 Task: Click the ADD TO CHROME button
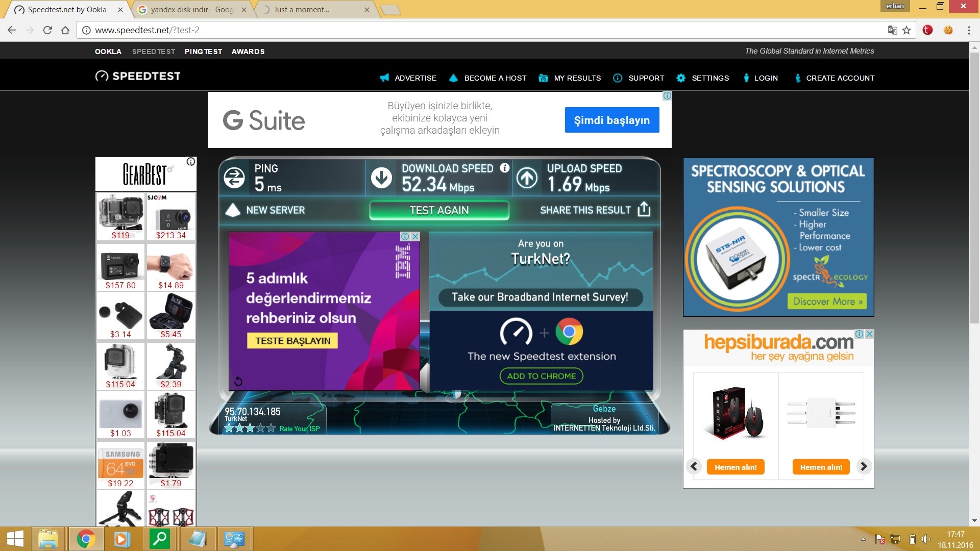pyautogui.click(x=541, y=376)
